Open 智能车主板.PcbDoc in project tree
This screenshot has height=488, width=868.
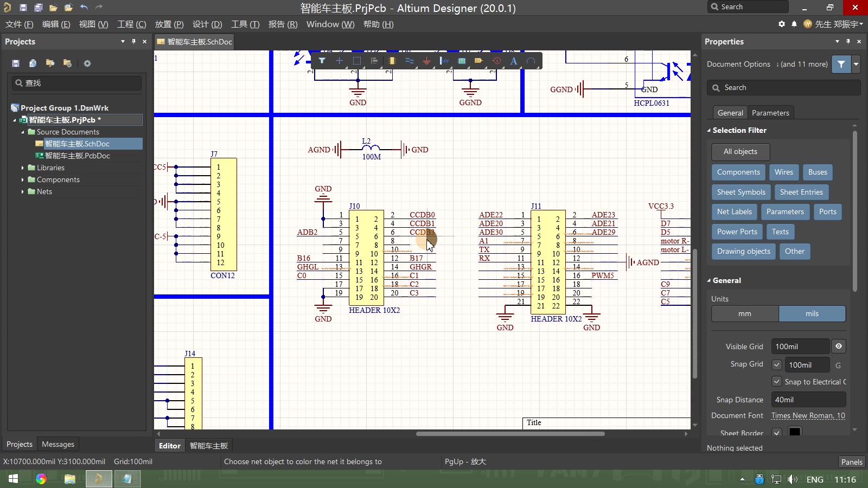[77, 156]
